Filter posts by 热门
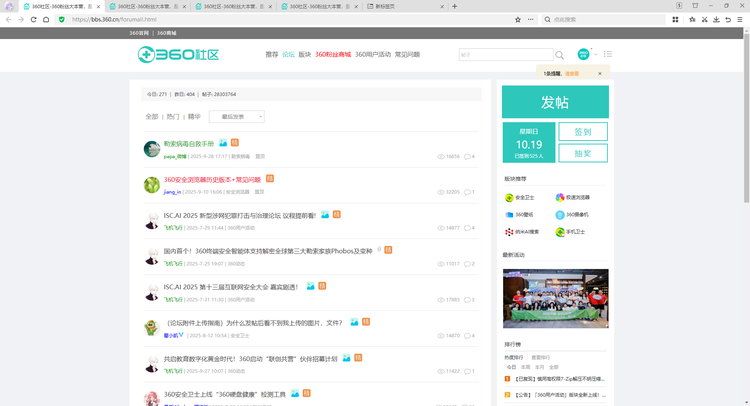Viewport: 750px width, 406px height. pos(173,117)
